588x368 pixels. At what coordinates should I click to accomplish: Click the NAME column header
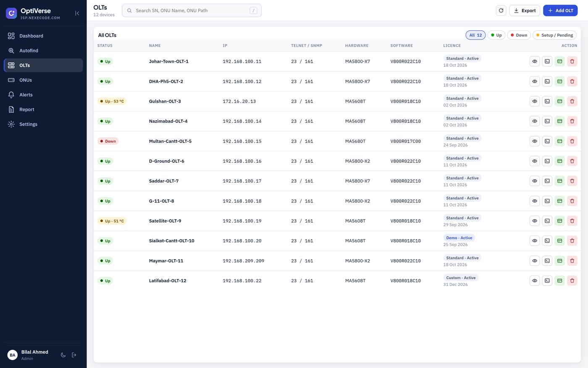tap(155, 45)
